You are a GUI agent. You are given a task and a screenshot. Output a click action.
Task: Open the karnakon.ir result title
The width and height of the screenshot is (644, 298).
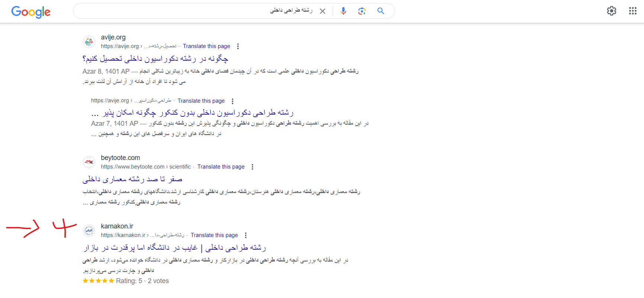[174, 248]
